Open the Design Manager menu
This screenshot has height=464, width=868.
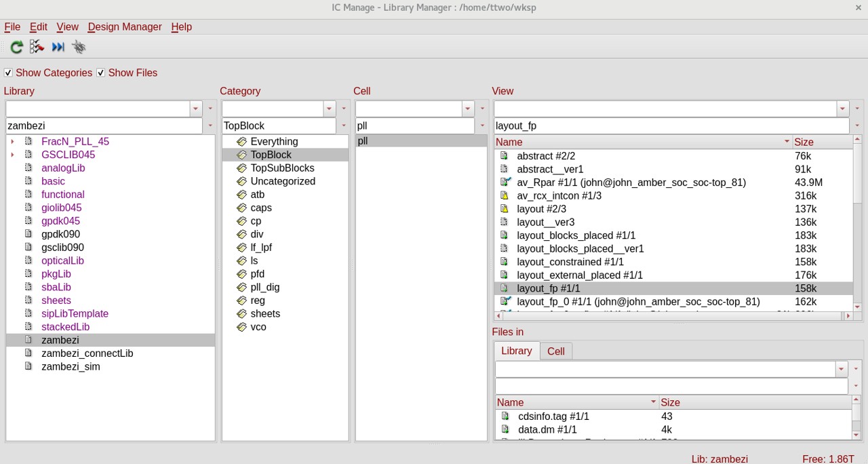pyautogui.click(x=125, y=27)
